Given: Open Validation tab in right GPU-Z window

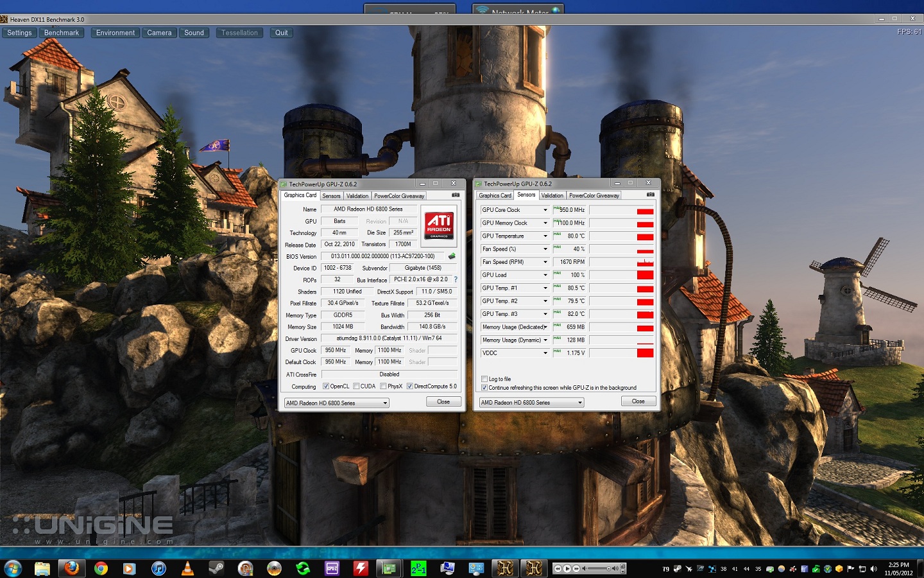Looking at the screenshot, I should (552, 195).
